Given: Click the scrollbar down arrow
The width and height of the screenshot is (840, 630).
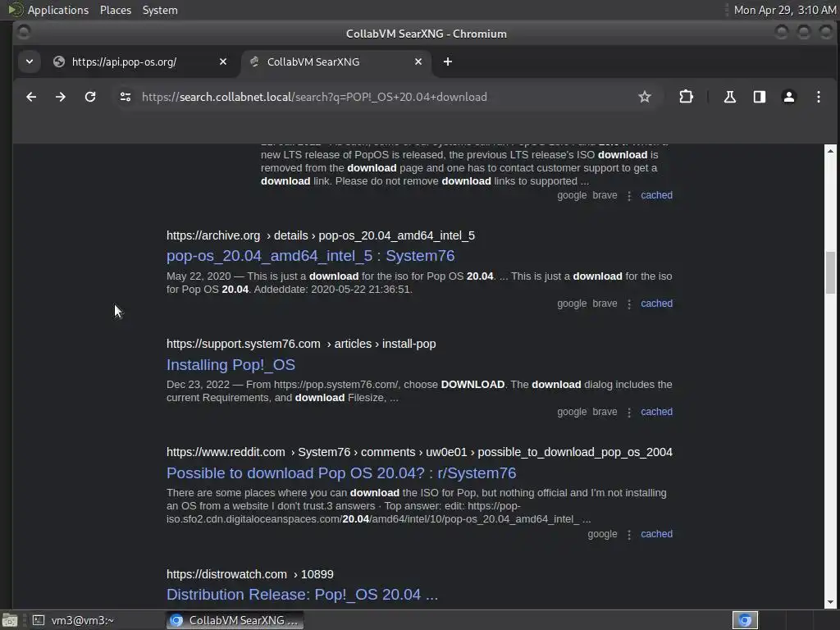Looking at the screenshot, I should point(830,602).
